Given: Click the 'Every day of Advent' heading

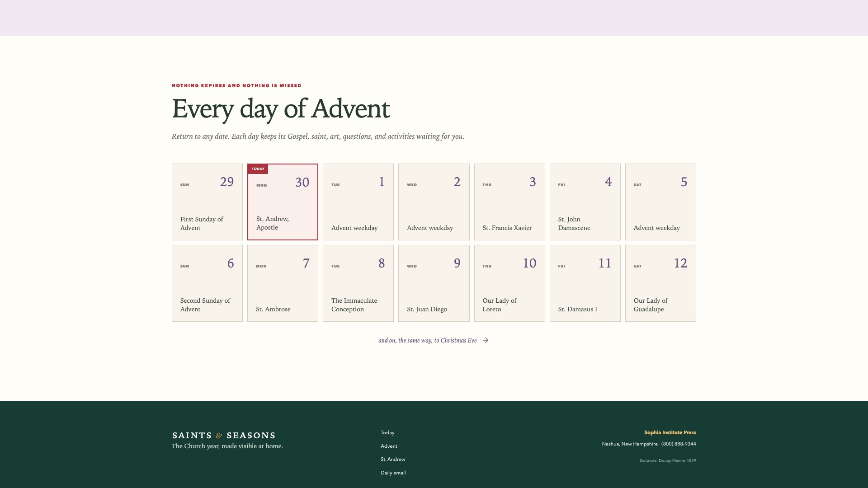Looking at the screenshot, I should (x=281, y=109).
